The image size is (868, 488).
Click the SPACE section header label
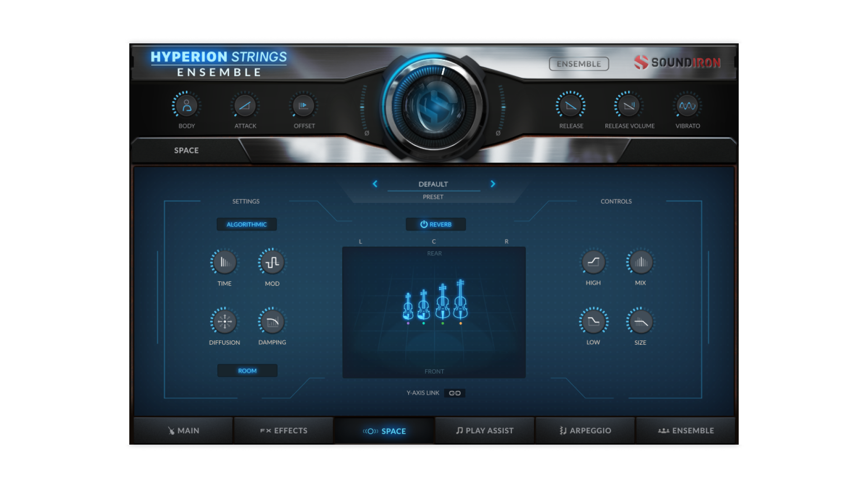tap(186, 150)
